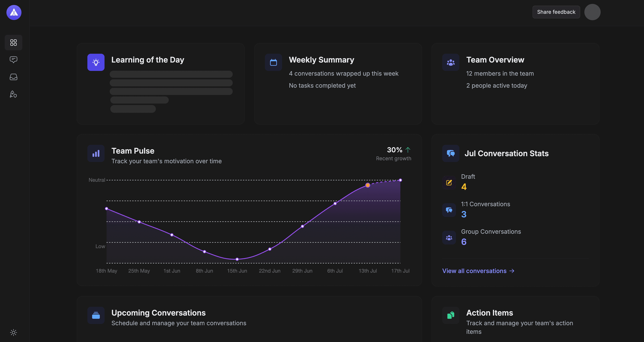Screen dimensions: 644x342
Task: Open the dashboard grid icon in sidebar
Action: (13, 42)
